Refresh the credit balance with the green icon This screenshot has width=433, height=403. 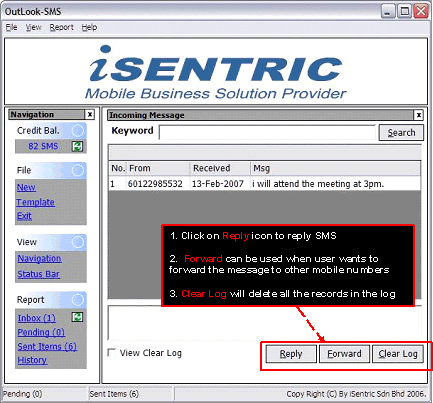(x=77, y=146)
